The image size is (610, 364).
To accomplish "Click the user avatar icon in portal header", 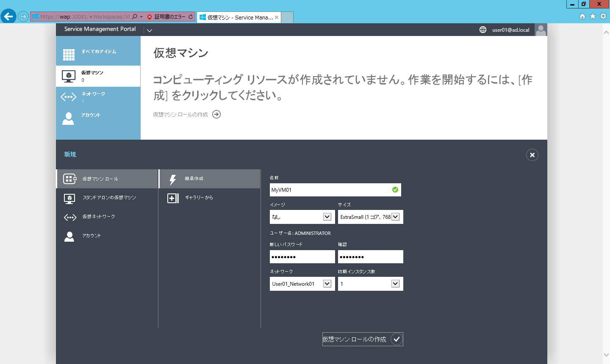I will [x=541, y=30].
